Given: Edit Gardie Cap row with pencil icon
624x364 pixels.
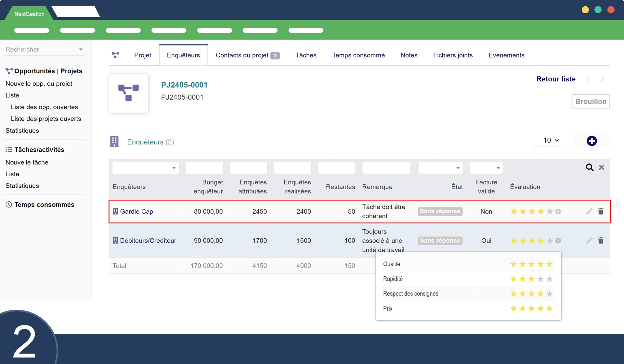Looking at the screenshot, I should [x=589, y=211].
